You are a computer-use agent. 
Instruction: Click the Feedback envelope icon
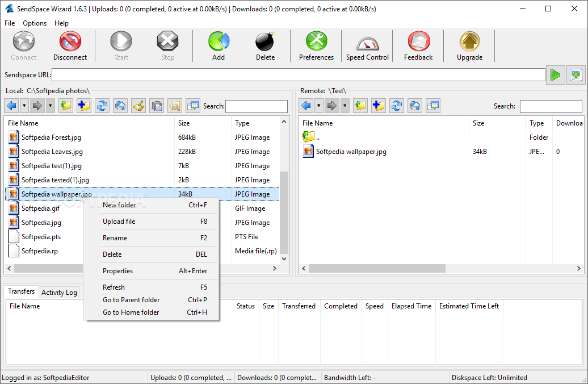pos(418,46)
